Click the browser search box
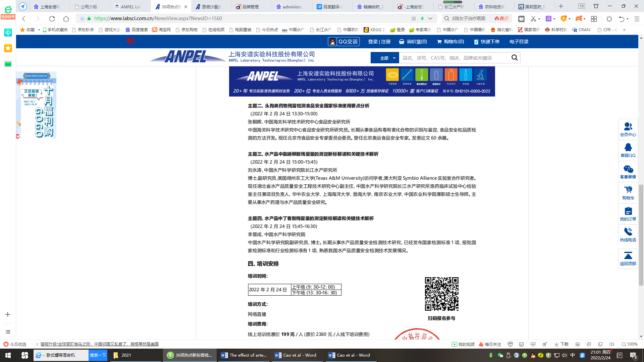The width and height of the screenshot is (644, 362). 469,18
